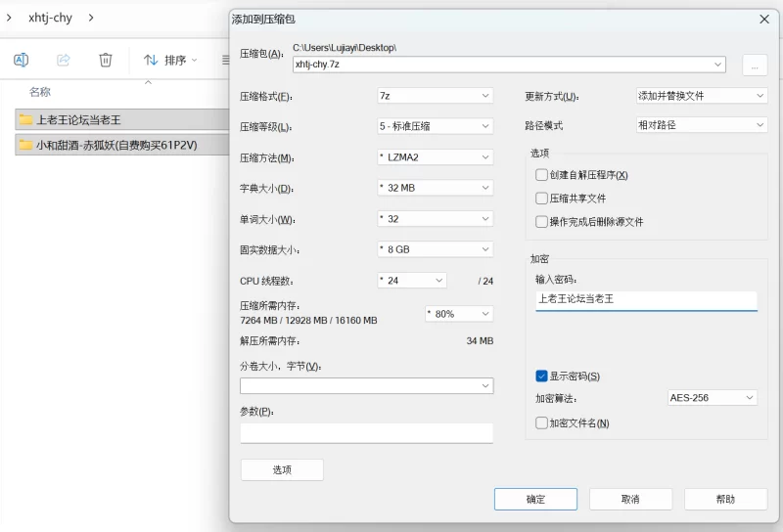This screenshot has height=532, width=783.
Task: Click the share icon in Explorer toolbar
Action: click(x=64, y=60)
